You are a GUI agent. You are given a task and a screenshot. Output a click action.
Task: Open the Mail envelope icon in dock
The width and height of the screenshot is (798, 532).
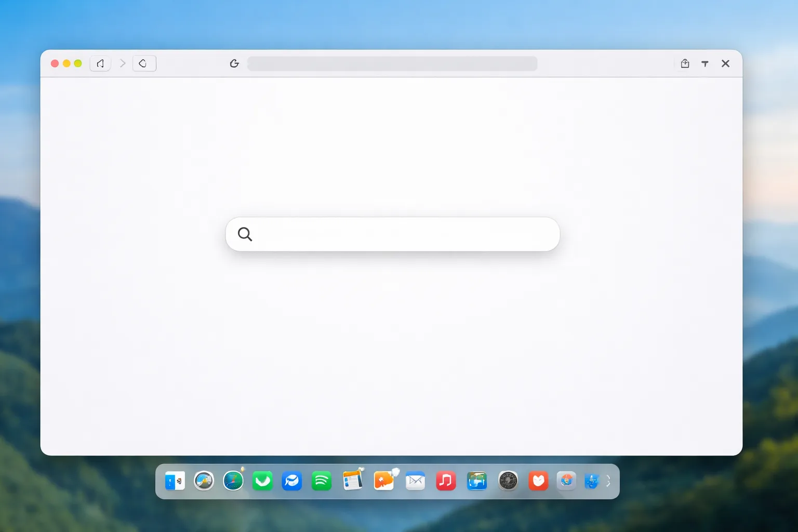coord(415,481)
